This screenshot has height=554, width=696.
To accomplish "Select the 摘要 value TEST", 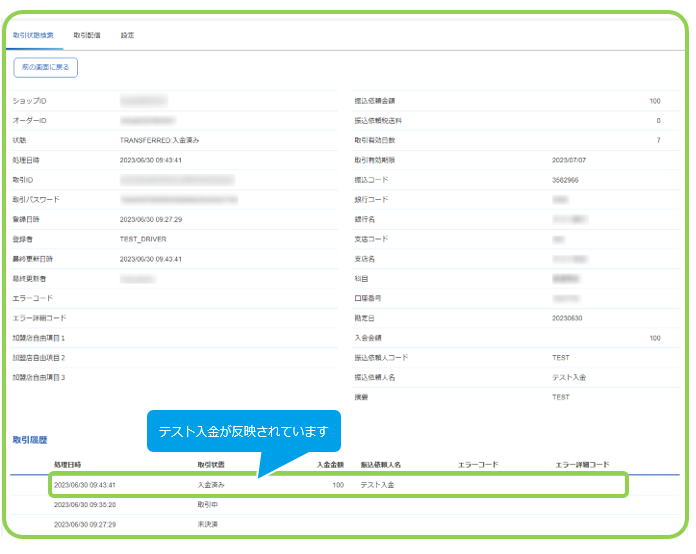I will point(561,397).
